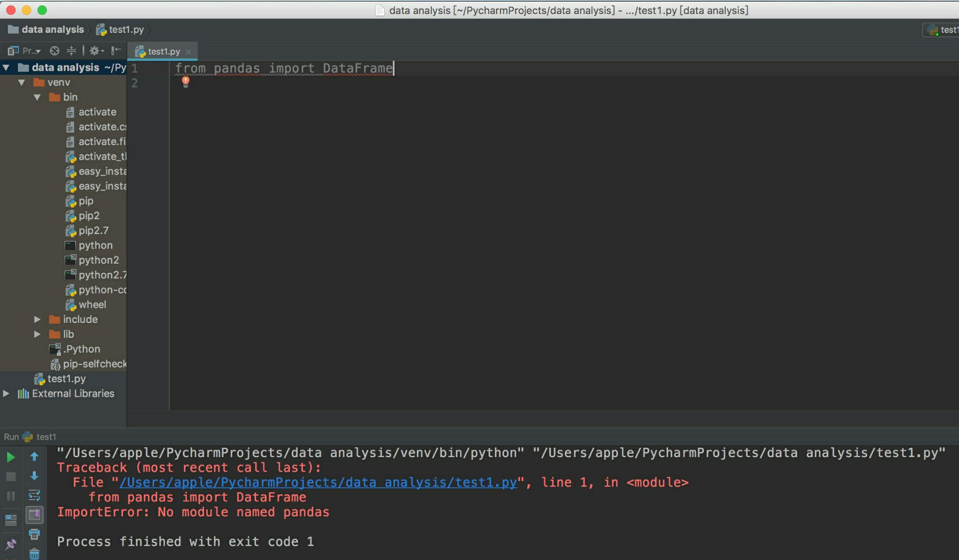Click the Collapse All icon
This screenshot has width=959, height=560.
point(71,51)
